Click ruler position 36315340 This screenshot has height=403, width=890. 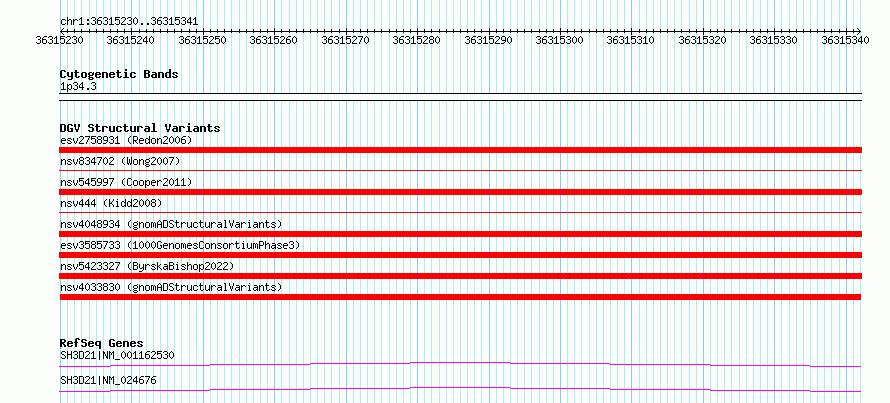tap(846, 40)
